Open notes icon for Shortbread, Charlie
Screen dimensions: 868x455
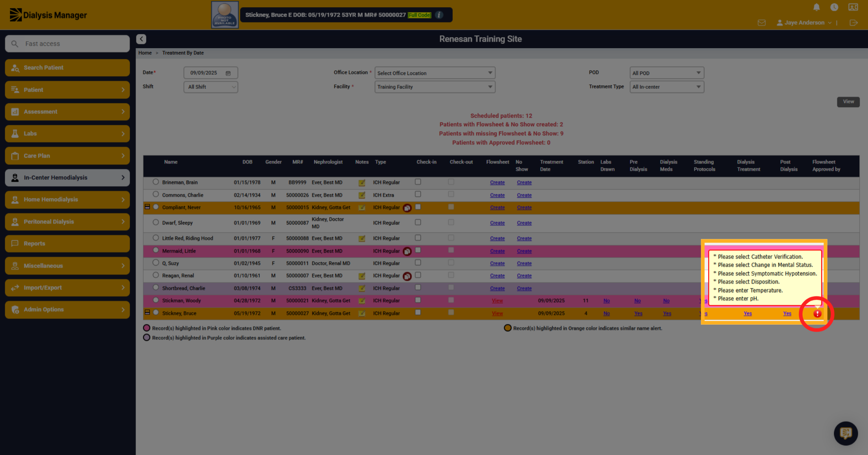[x=362, y=288]
